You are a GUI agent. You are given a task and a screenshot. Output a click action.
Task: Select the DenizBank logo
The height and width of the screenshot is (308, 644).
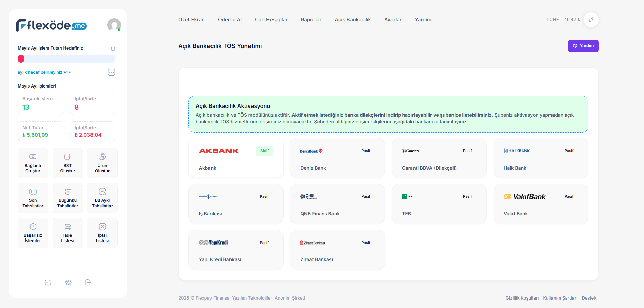[x=311, y=151]
